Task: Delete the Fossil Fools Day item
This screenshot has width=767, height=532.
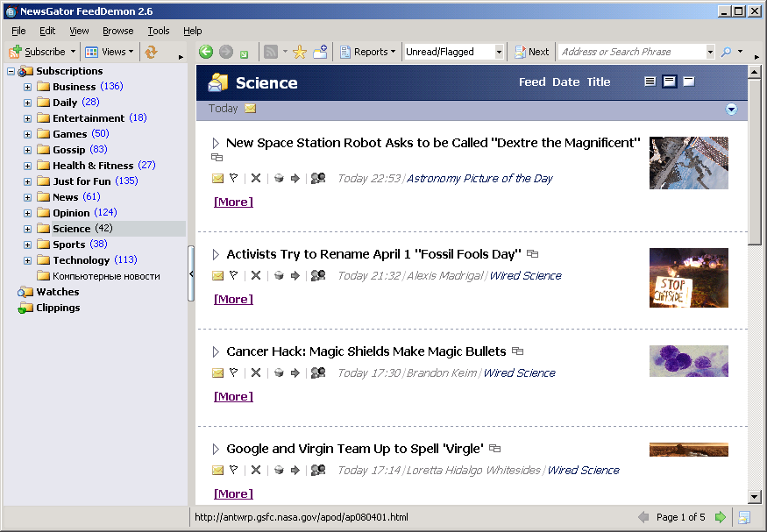Action: point(256,275)
